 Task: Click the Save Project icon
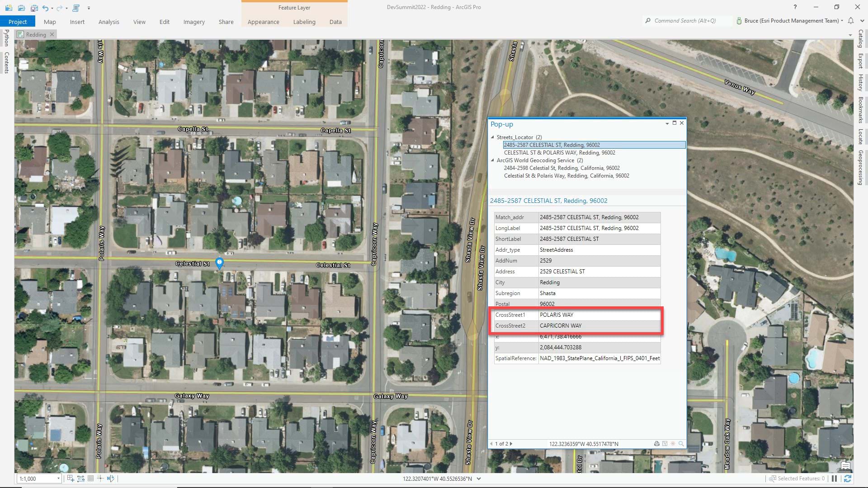point(33,8)
